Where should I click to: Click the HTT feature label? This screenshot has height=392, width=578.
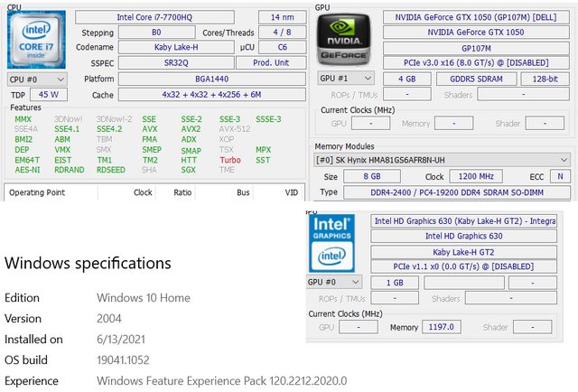tap(189, 160)
